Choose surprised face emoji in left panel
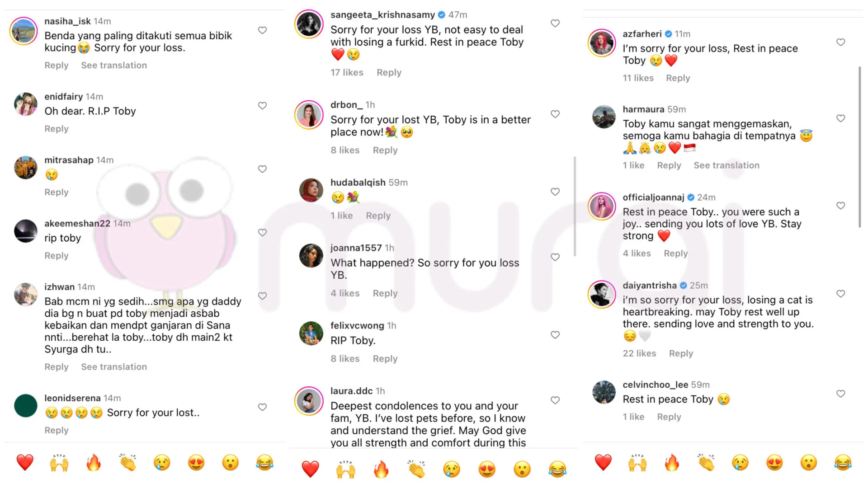Viewport: 868px width, 488px height. point(231,463)
